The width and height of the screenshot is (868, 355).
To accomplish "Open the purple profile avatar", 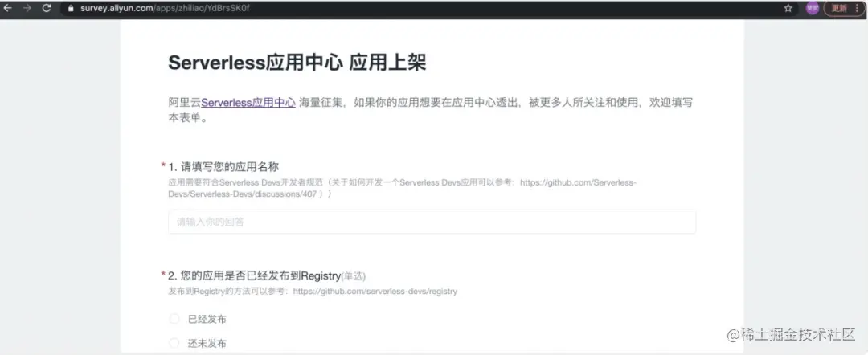I will (812, 8).
